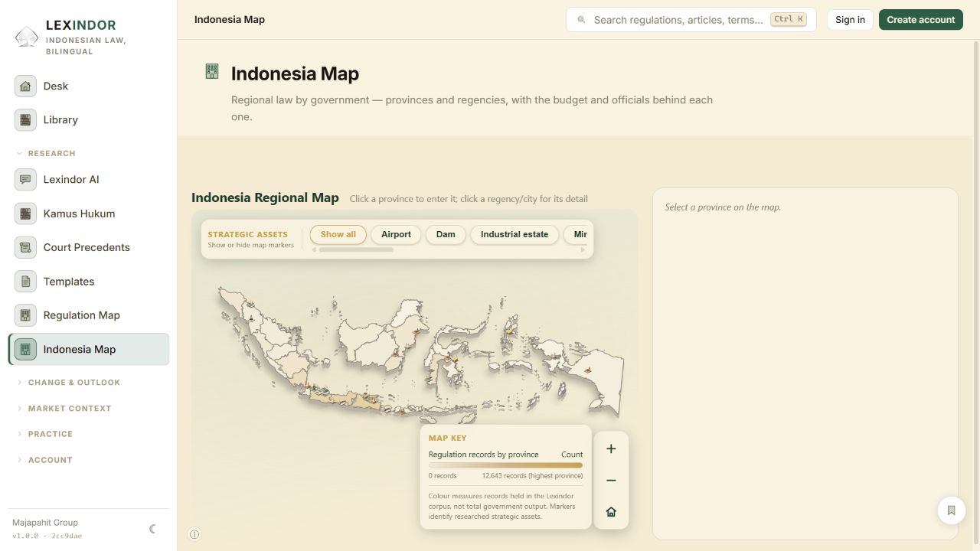Open the Templates document icon
Image resolution: width=980 pixels, height=551 pixels.
[25, 281]
